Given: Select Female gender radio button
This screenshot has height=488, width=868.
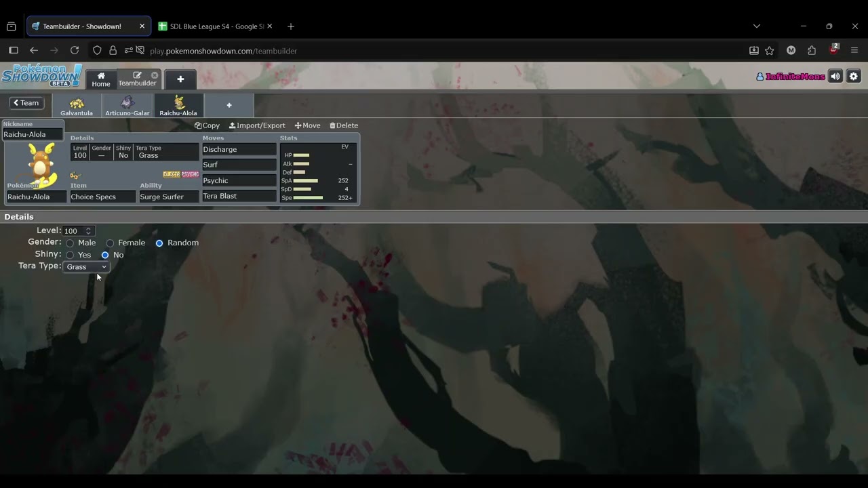Looking at the screenshot, I should pos(110,243).
